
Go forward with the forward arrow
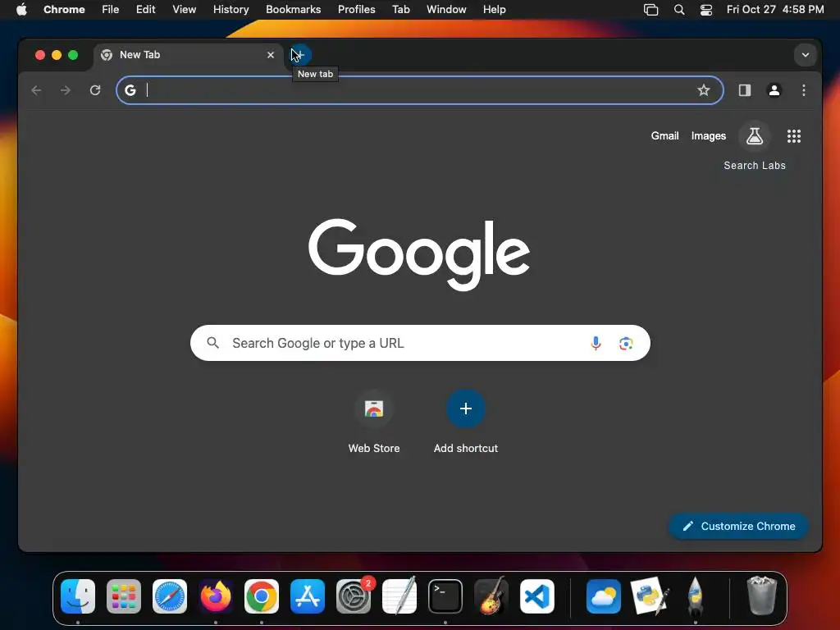tap(66, 90)
